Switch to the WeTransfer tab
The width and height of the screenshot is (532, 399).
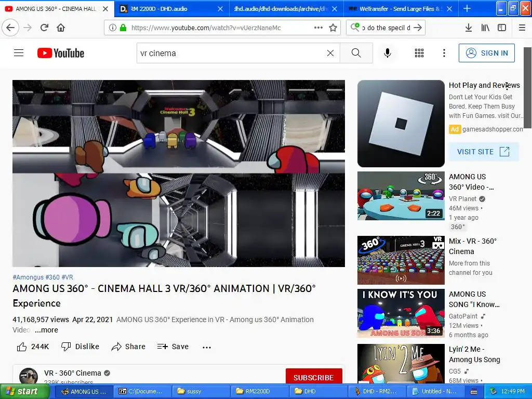tap(401, 9)
